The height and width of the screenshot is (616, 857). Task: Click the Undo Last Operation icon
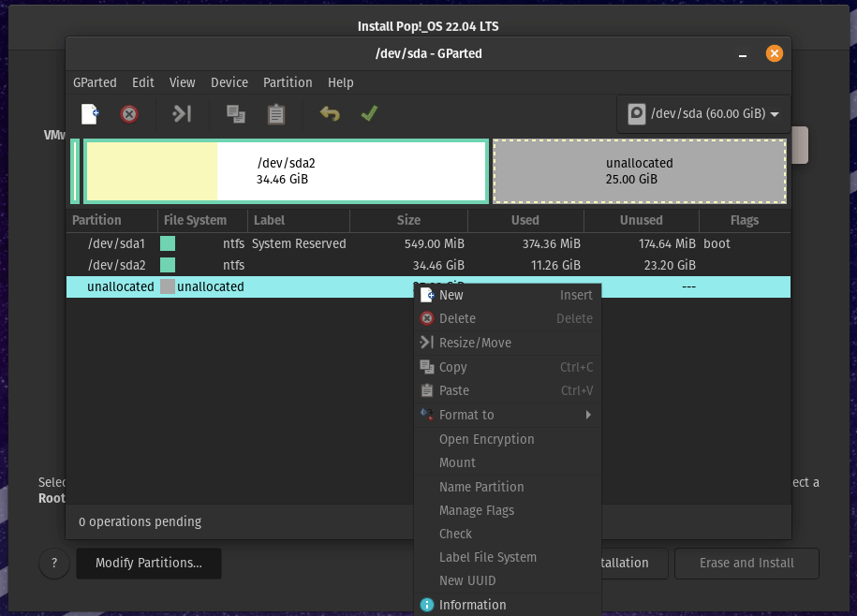pos(327,113)
